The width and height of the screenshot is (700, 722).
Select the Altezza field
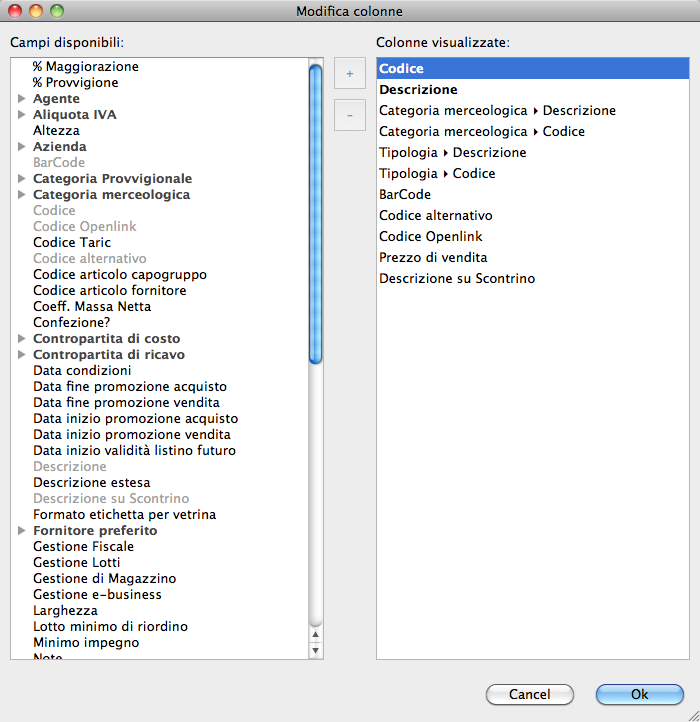tap(56, 131)
